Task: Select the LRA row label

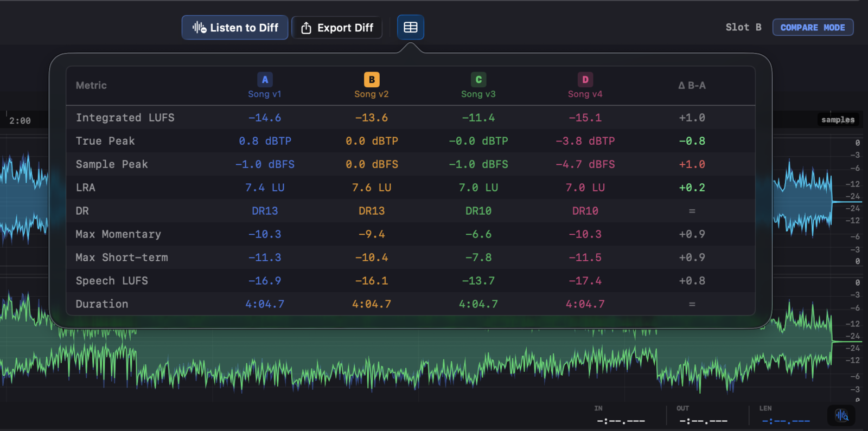Action: (x=85, y=188)
